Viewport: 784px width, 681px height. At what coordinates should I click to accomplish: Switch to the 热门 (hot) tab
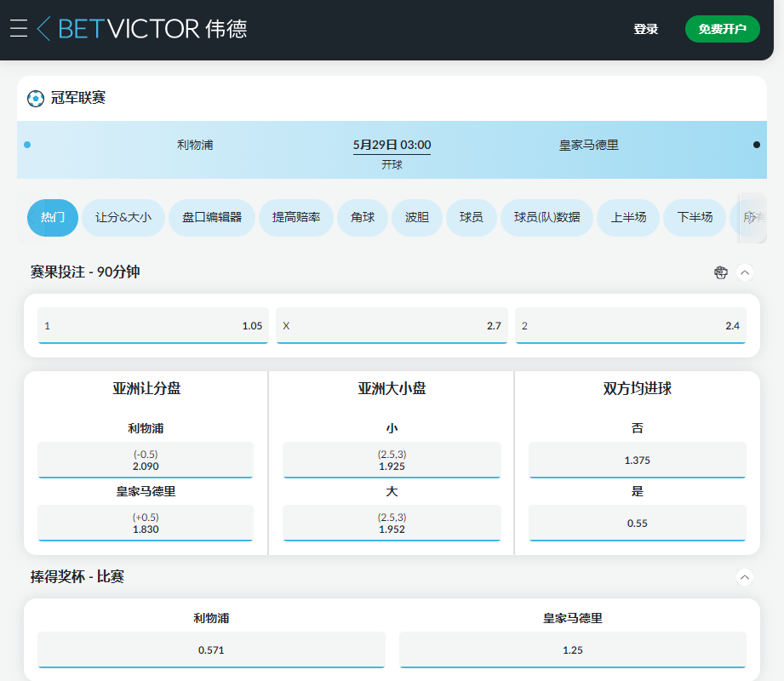(x=52, y=217)
